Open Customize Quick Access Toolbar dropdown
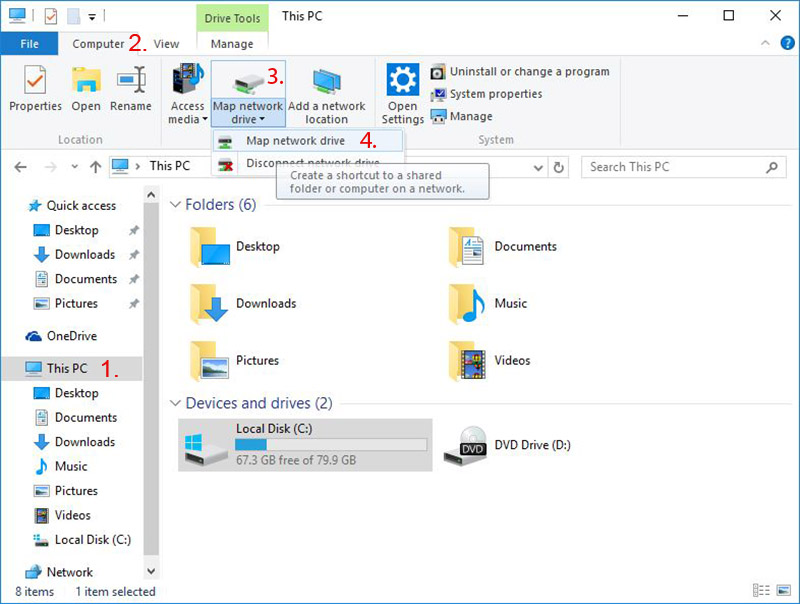 coord(92,17)
